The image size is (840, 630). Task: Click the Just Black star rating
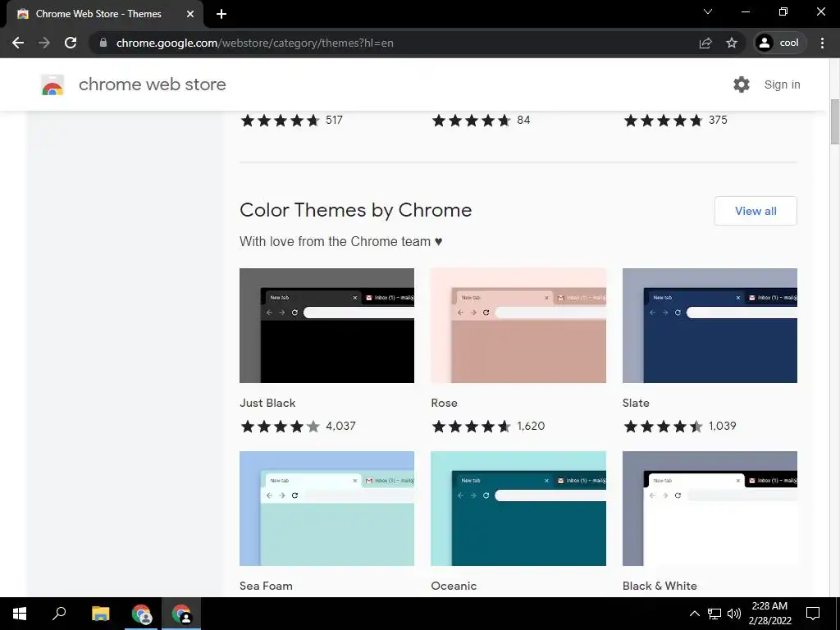(x=281, y=427)
